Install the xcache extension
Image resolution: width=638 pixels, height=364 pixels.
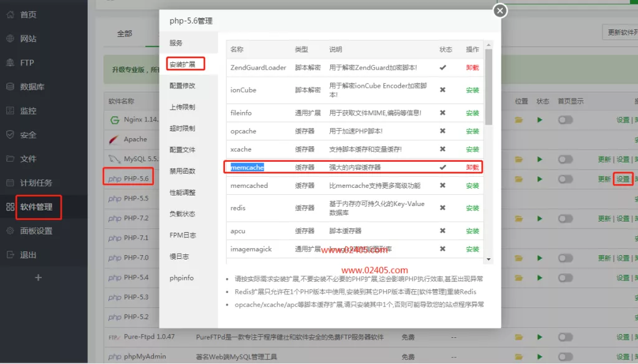472,149
